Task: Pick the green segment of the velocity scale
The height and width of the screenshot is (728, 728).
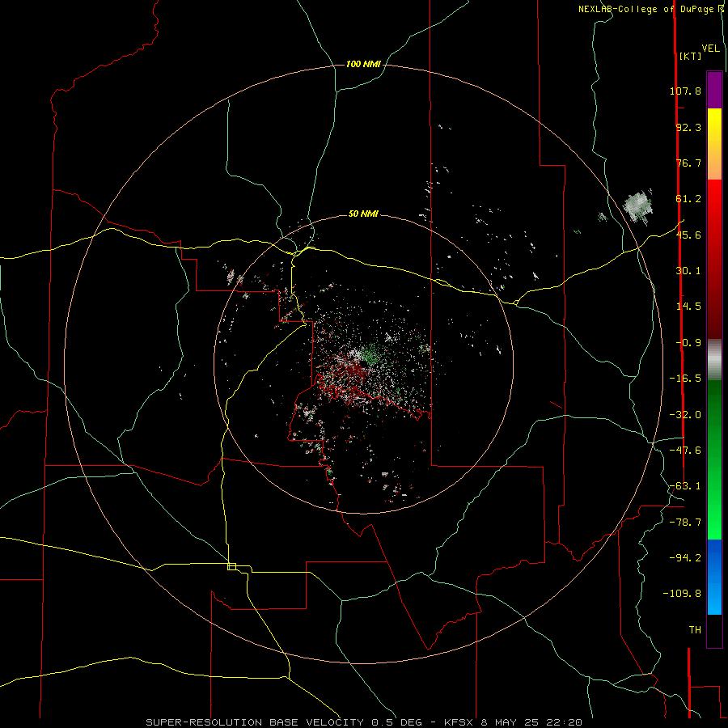Action: [714, 459]
